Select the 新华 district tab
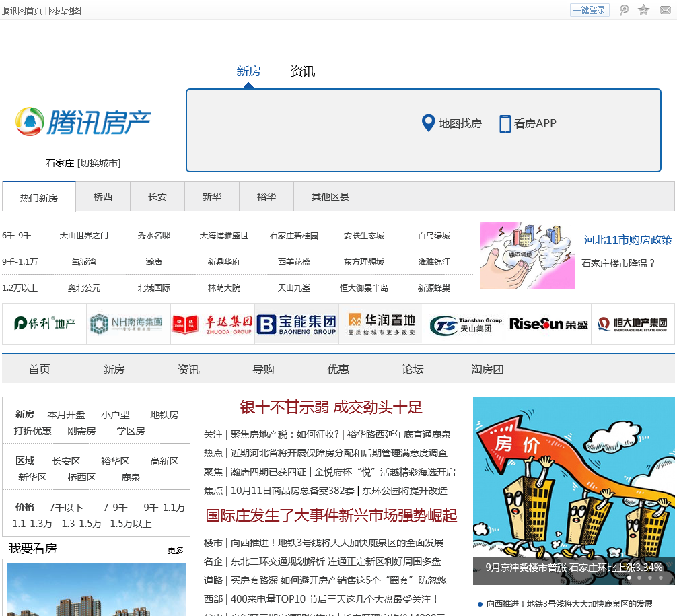The width and height of the screenshot is (677, 616). coord(211,197)
